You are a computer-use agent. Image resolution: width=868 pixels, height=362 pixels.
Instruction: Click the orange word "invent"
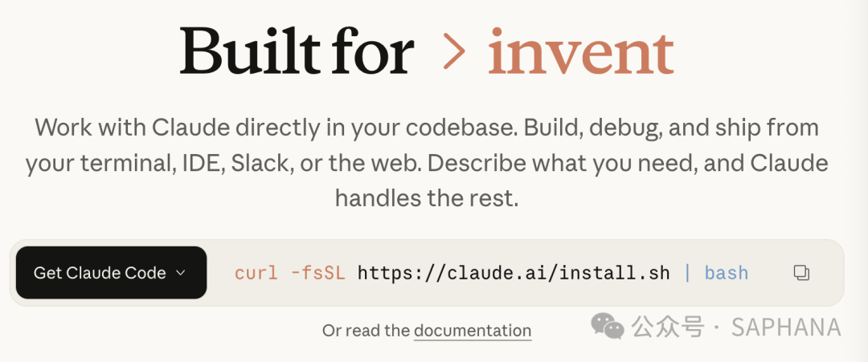[x=580, y=51]
